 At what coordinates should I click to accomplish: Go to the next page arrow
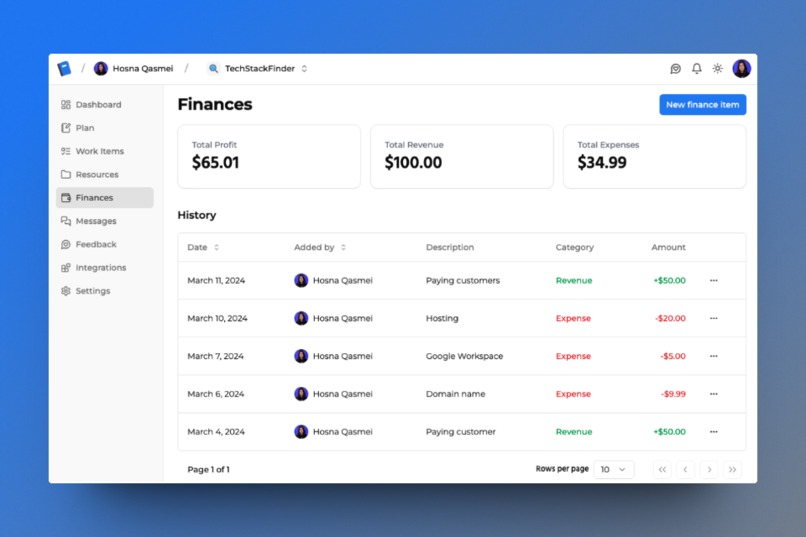coord(709,470)
